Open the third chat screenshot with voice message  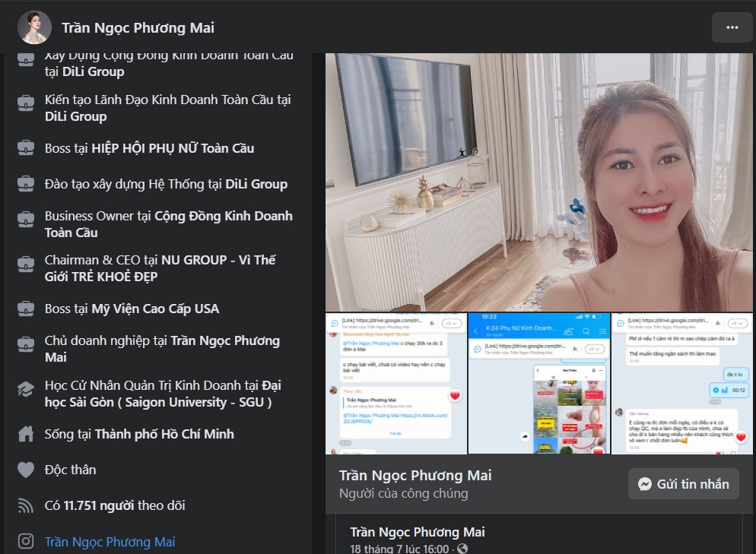[x=681, y=384]
